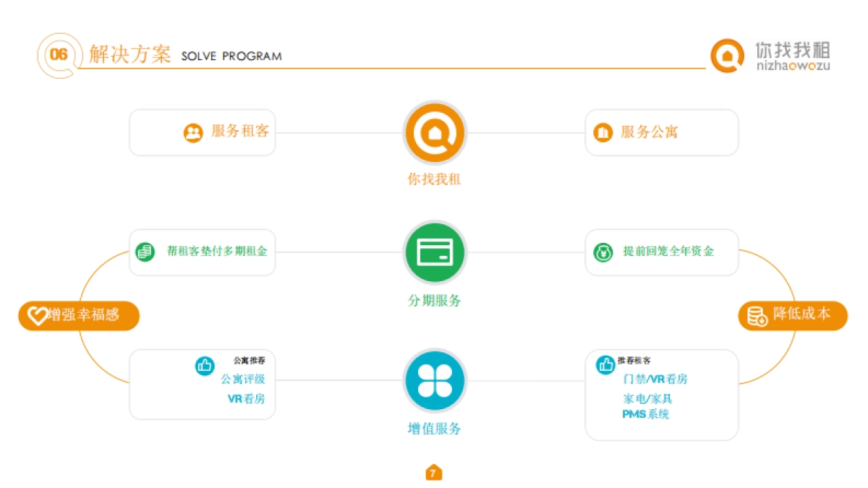Click the database coin icon in 降低成本
This screenshot has height=488, width=868.
[x=757, y=316]
